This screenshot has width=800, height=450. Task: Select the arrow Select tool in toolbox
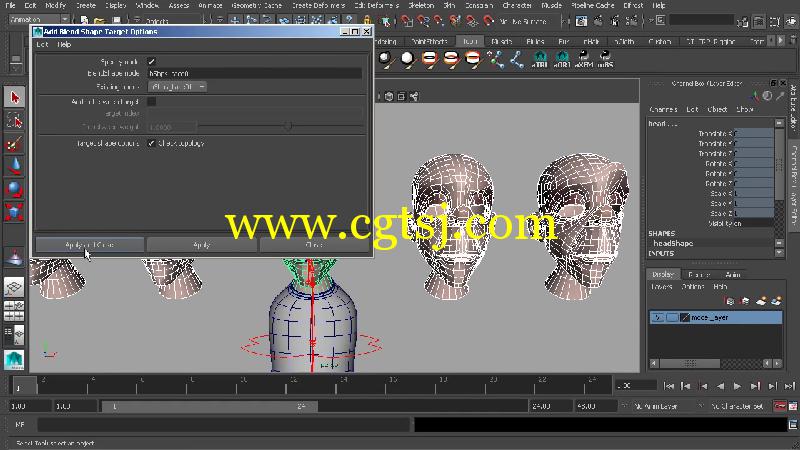[14, 97]
